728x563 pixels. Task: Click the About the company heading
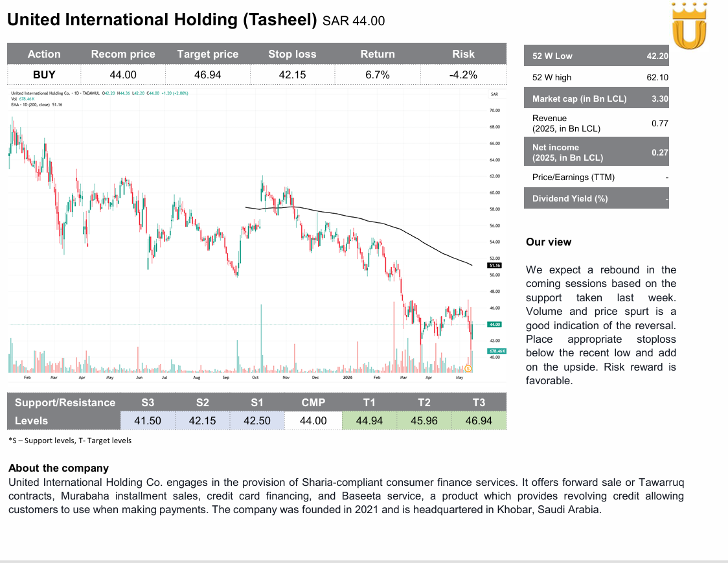(x=58, y=468)
